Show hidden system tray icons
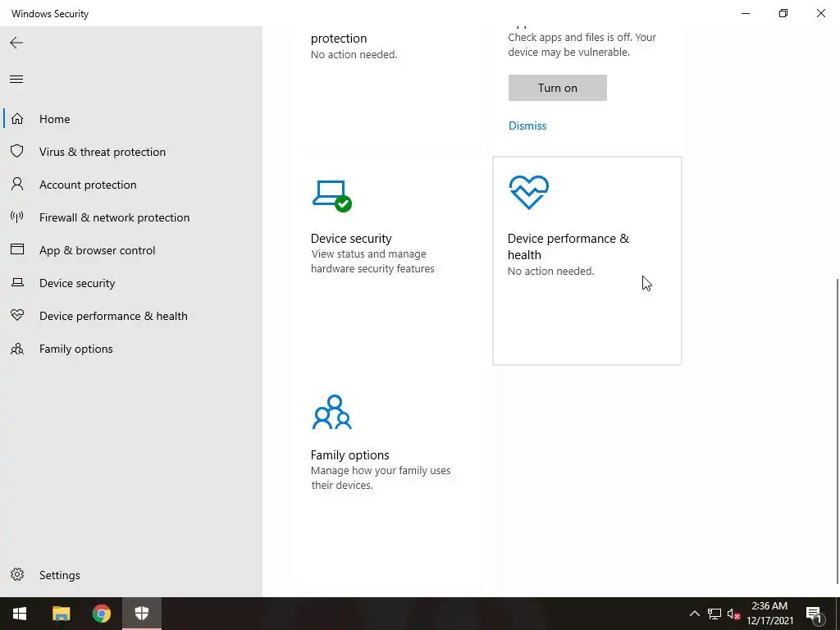 pos(694,614)
